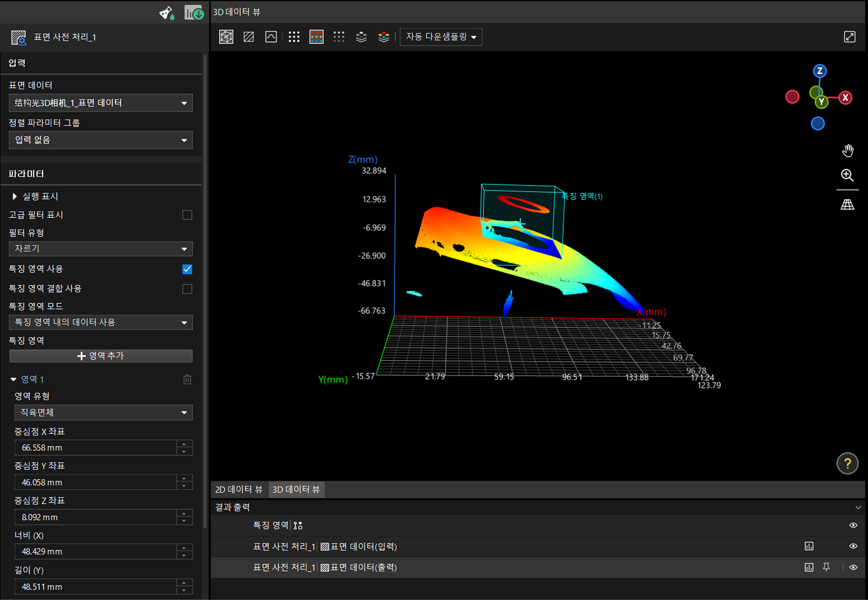Click the 표면 사전 처리_1 step icon
The width and height of the screenshot is (868, 600).
[18, 38]
